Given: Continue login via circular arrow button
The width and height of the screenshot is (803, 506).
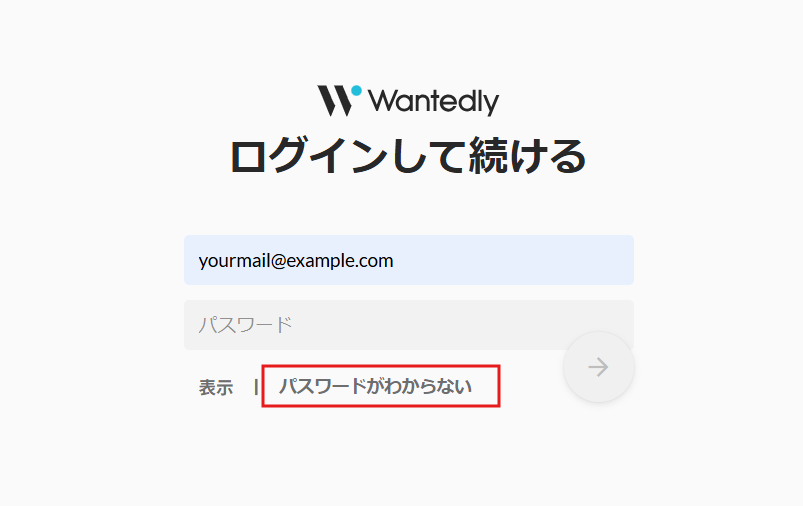Looking at the screenshot, I should click(599, 367).
